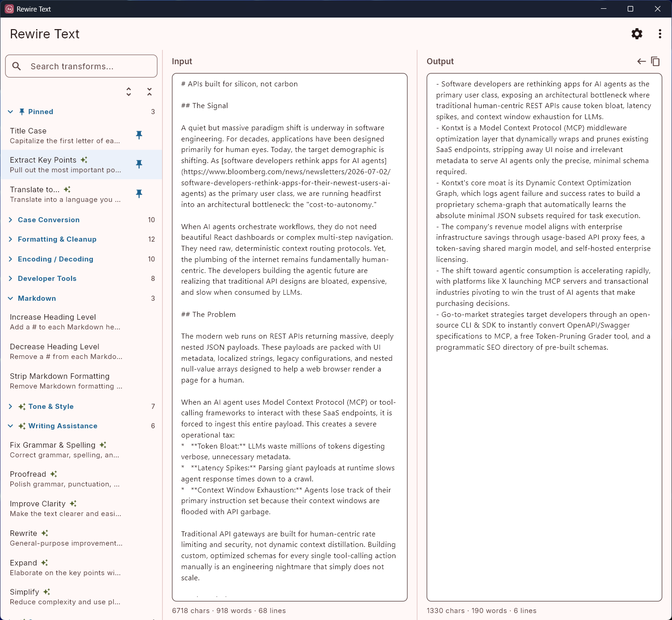Click the search magnifier icon

click(17, 66)
